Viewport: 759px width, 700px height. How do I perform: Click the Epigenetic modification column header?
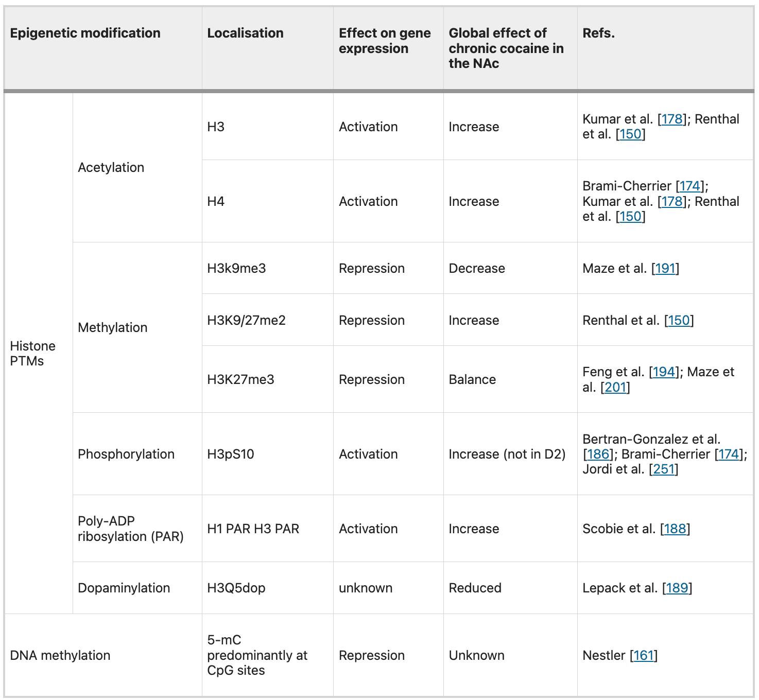85,33
